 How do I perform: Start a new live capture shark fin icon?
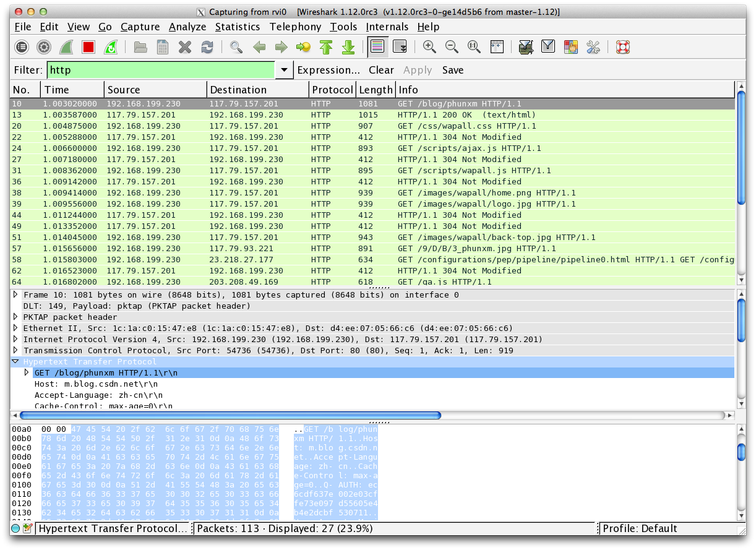pos(66,47)
